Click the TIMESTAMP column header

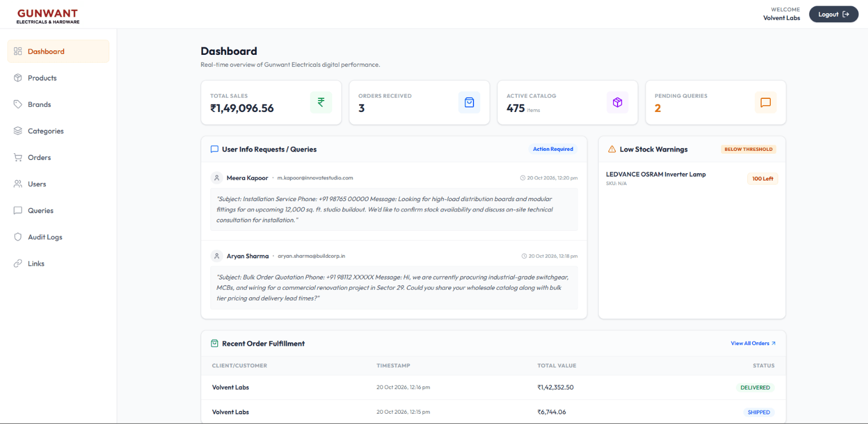[393, 366]
